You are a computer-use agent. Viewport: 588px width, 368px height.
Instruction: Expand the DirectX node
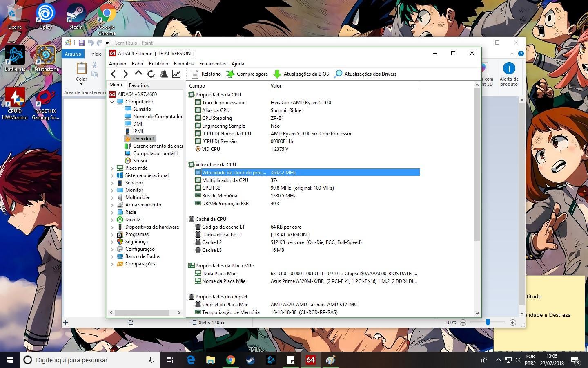pyautogui.click(x=112, y=220)
